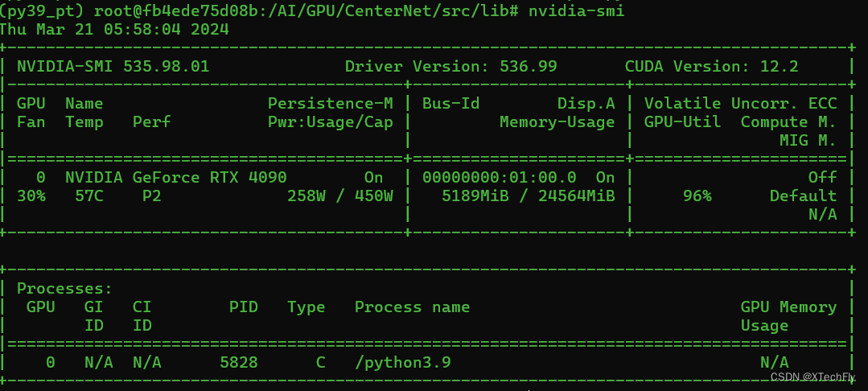Click the CUDA Version: 12.2 text
This screenshot has width=868, height=391.
pyautogui.click(x=711, y=67)
